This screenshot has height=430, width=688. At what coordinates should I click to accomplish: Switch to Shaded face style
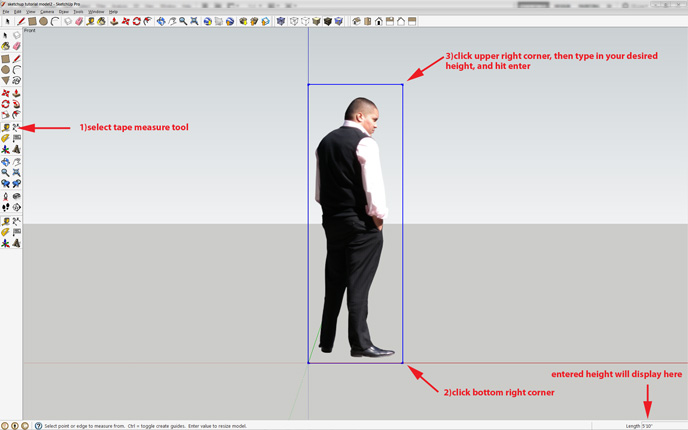(x=316, y=21)
